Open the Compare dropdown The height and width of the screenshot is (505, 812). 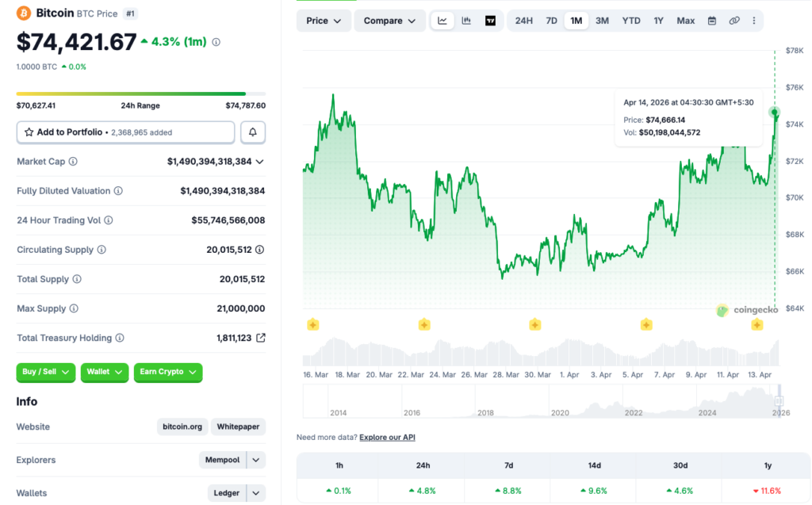tap(389, 21)
